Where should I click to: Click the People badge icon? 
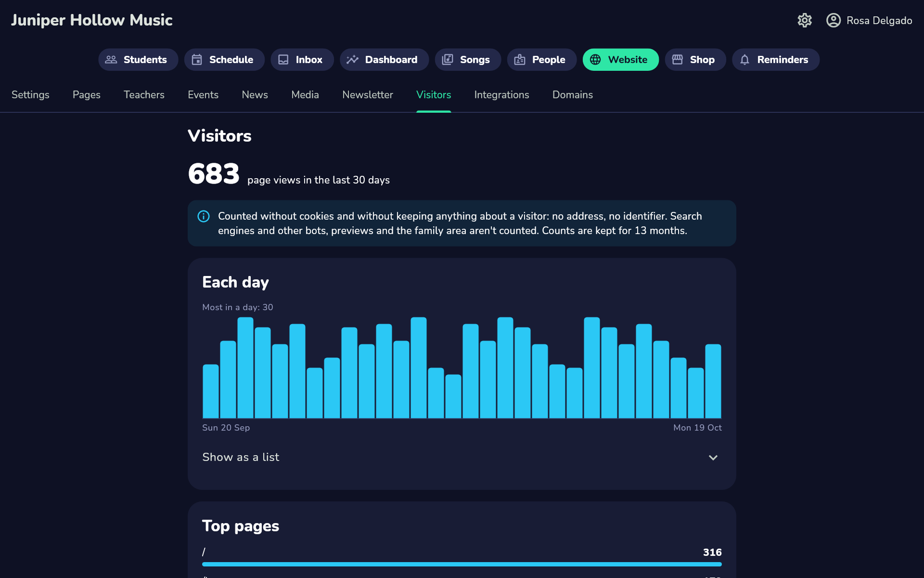pyautogui.click(x=520, y=60)
